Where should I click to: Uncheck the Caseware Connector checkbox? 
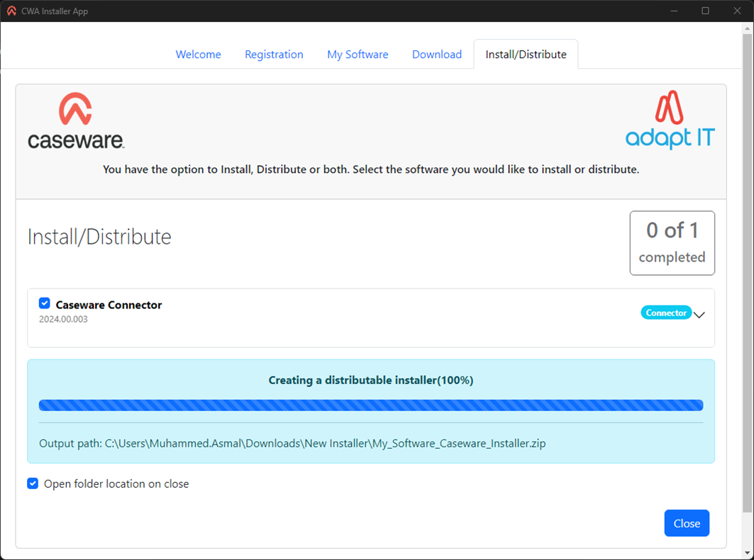tap(45, 303)
